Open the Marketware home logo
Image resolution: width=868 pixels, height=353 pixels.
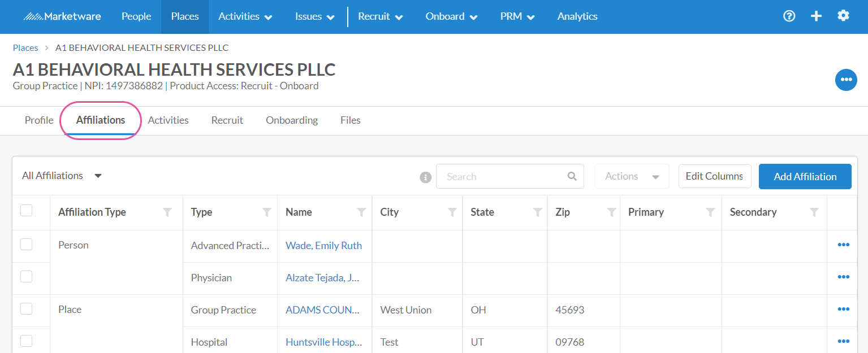coord(62,16)
